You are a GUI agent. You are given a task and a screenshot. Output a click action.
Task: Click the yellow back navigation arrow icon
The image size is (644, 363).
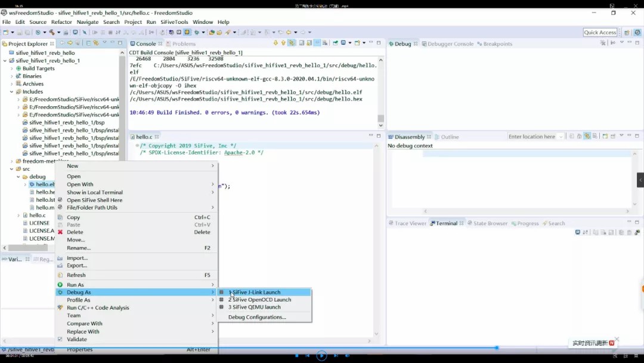289,32
